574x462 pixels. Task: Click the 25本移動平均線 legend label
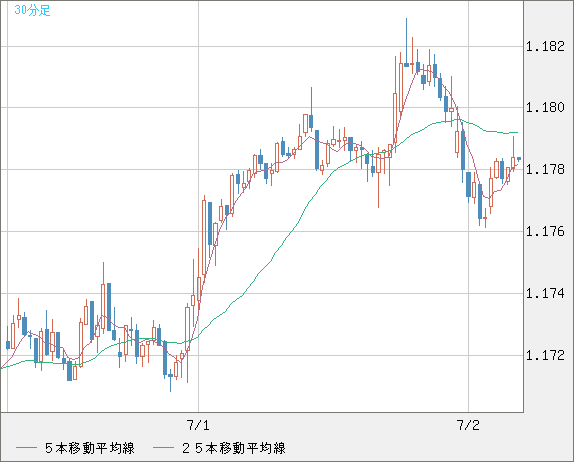[234, 448]
